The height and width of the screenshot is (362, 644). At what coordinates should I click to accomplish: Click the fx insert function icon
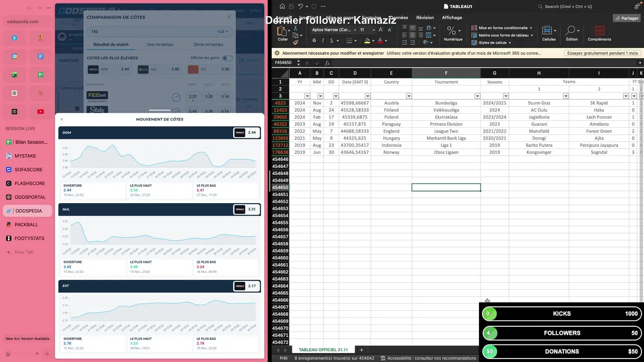(x=327, y=63)
